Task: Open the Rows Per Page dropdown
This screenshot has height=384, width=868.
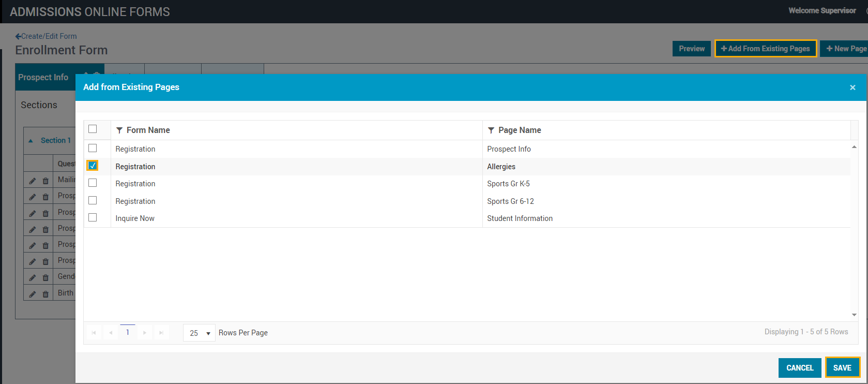Action: tap(199, 333)
